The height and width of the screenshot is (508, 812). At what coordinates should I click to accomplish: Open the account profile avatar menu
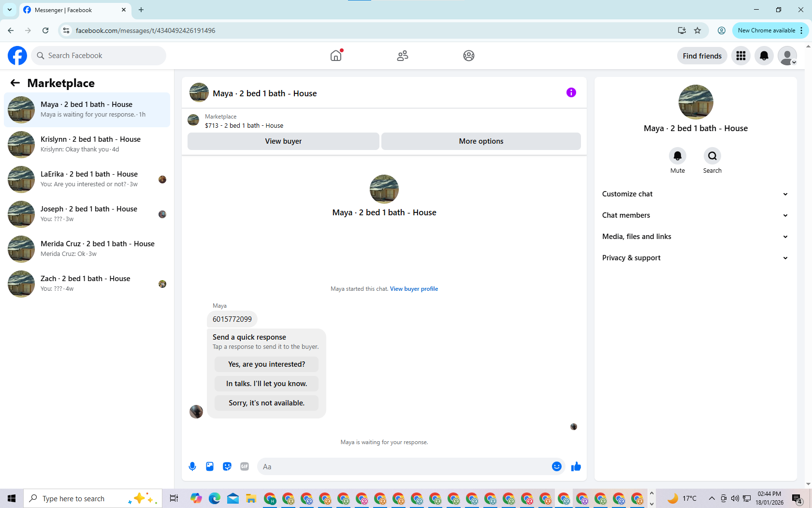pyautogui.click(x=787, y=56)
